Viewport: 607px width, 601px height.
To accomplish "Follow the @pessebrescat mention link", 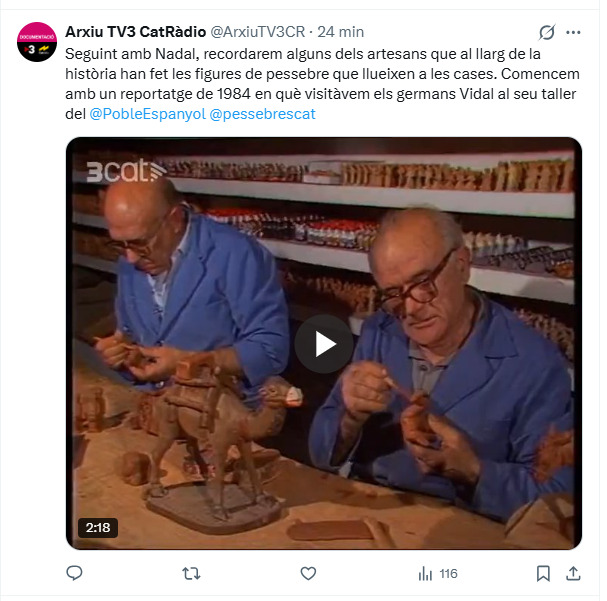I will click(x=262, y=114).
